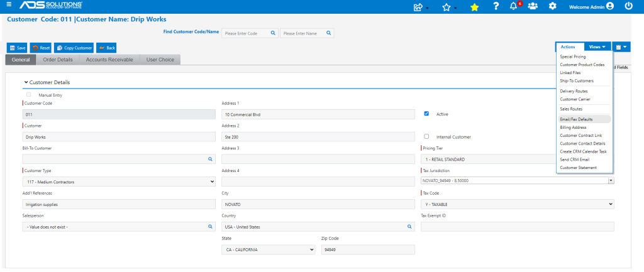Click the City field NOVATO
Image resolution: width=644 pixels, height=272 pixels.
point(318,204)
